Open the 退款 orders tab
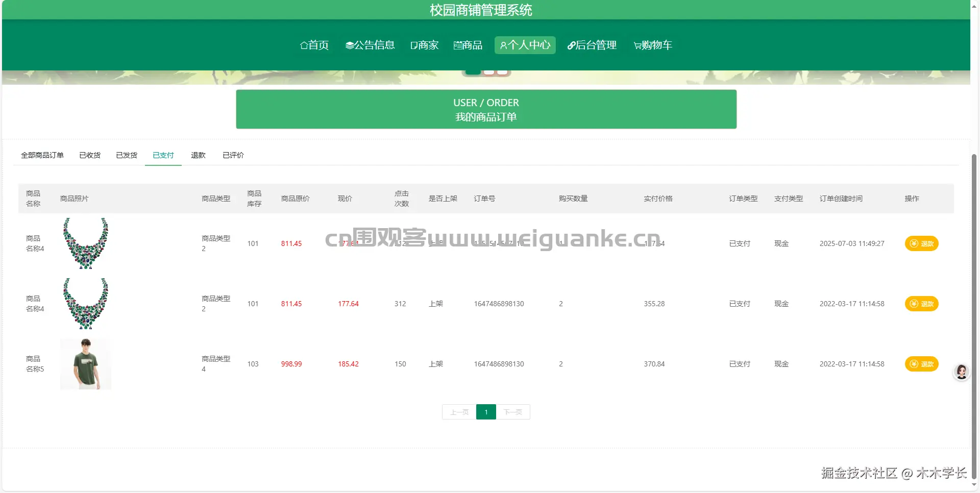 pos(198,155)
